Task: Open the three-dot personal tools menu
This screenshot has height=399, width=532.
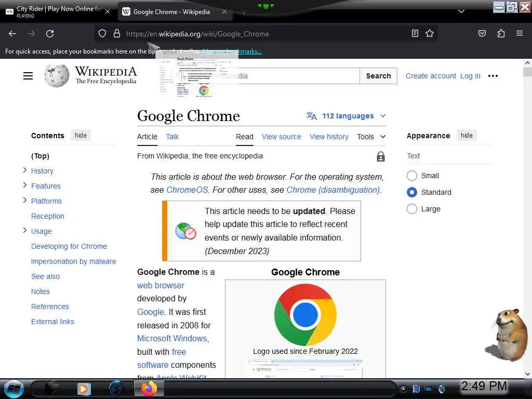Action: pyautogui.click(x=493, y=76)
